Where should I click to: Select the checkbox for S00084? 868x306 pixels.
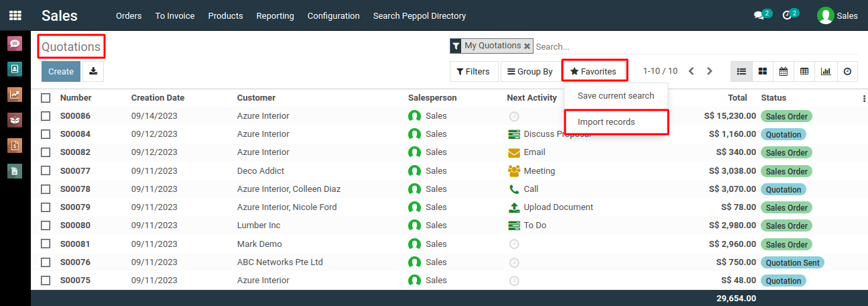tap(46, 134)
